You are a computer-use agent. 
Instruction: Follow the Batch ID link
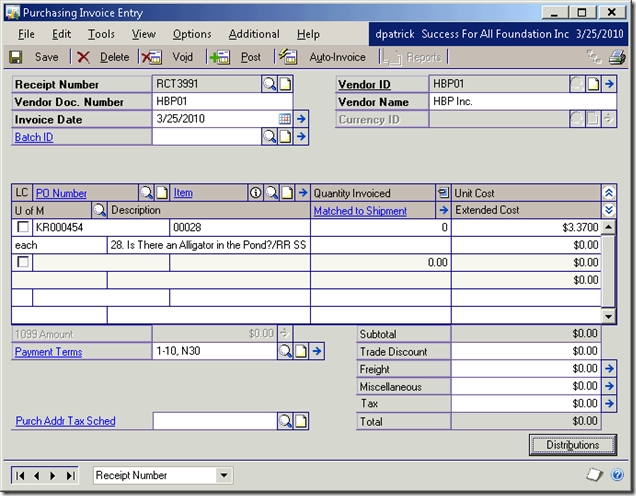click(x=34, y=137)
